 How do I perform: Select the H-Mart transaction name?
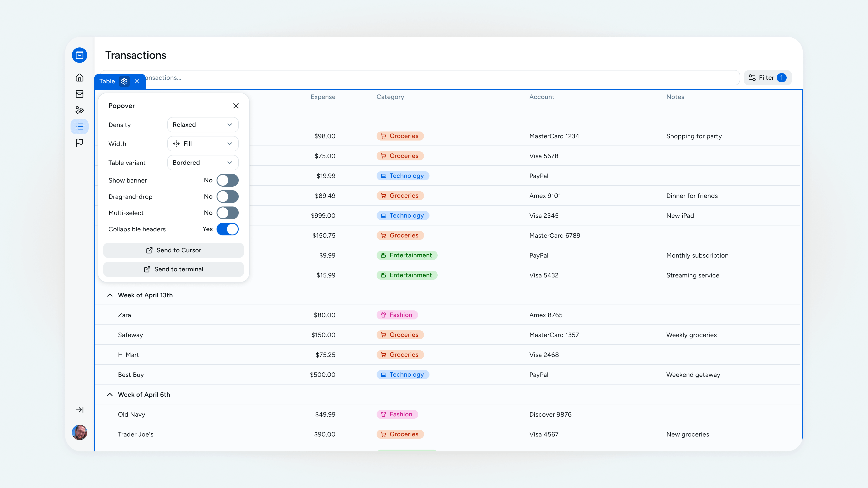pos(128,355)
